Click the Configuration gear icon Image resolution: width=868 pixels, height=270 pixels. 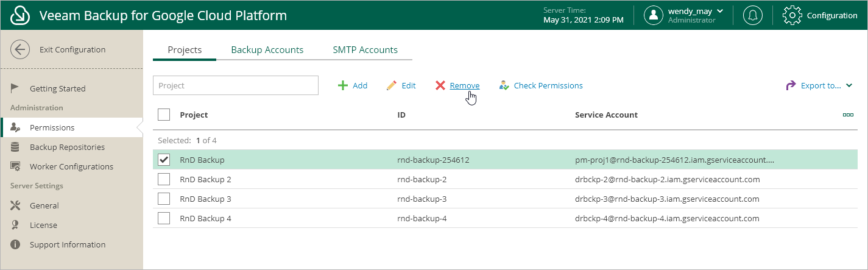tap(792, 15)
